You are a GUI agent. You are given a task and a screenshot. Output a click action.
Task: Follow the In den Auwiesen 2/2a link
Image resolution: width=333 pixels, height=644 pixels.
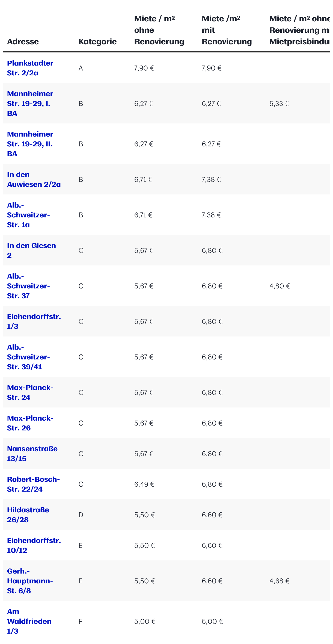[x=34, y=179]
